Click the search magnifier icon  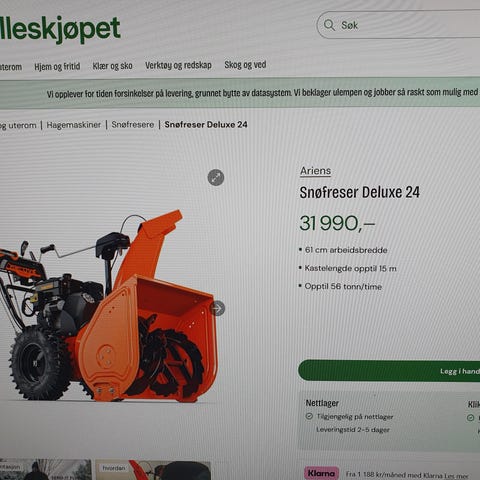329,25
